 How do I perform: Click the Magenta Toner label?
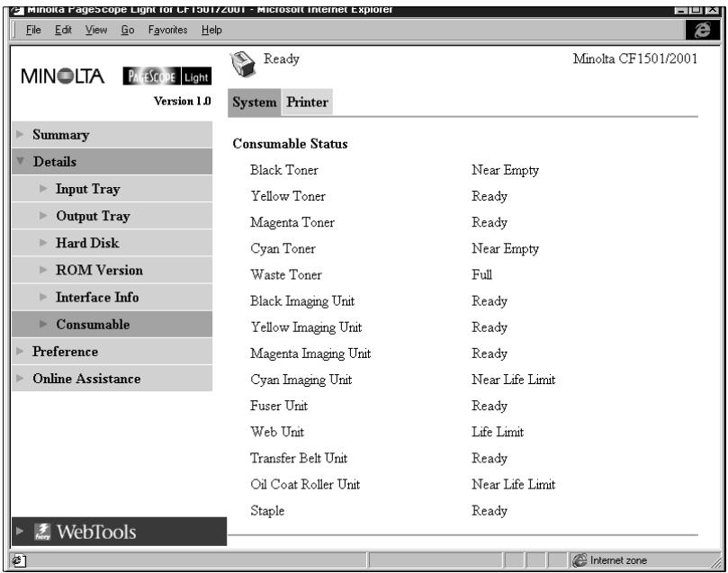tap(292, 223)
